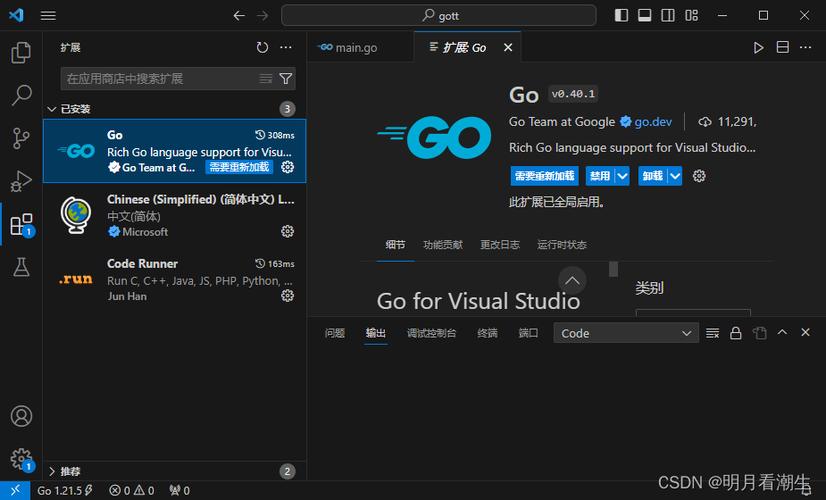
Task: Open settings gear for Code Runner
Action: 287,296
